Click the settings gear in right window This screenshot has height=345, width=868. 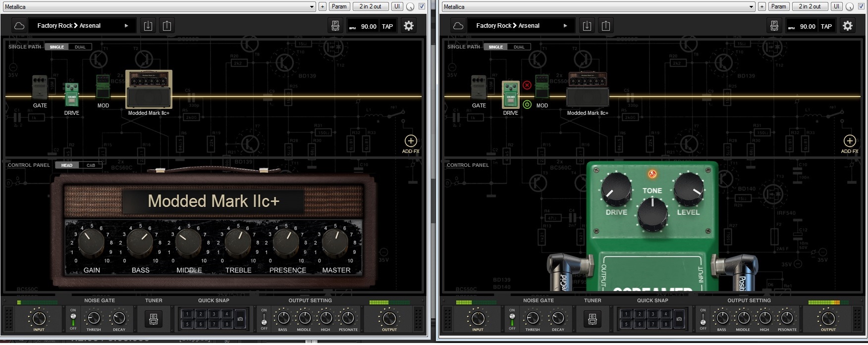848,26
